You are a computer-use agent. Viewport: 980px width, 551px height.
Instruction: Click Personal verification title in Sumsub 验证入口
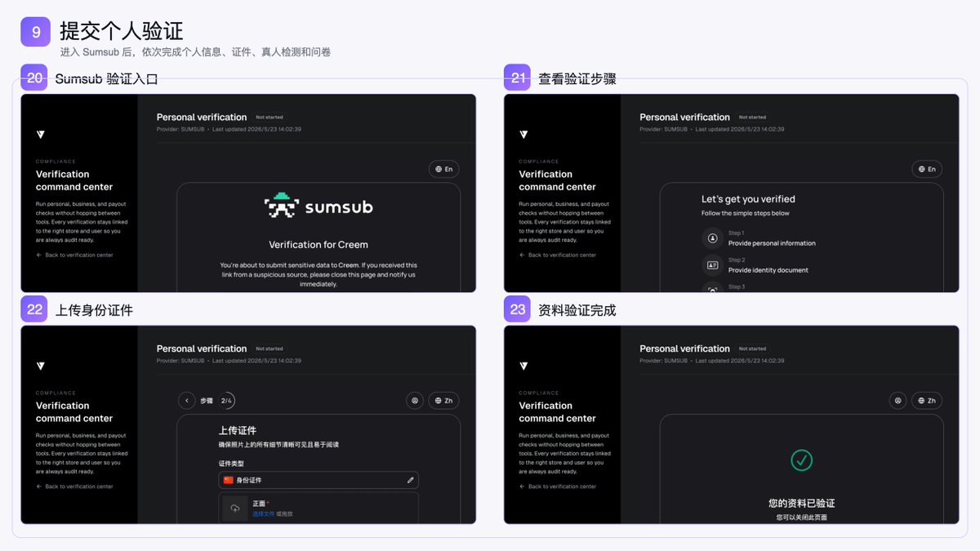202,118
